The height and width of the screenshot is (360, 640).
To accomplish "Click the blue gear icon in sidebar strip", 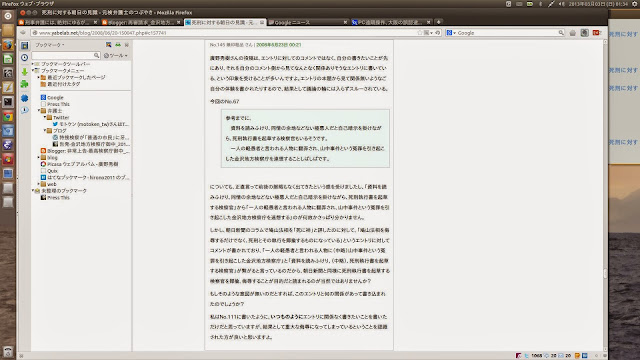I will [x=25, y=98].
